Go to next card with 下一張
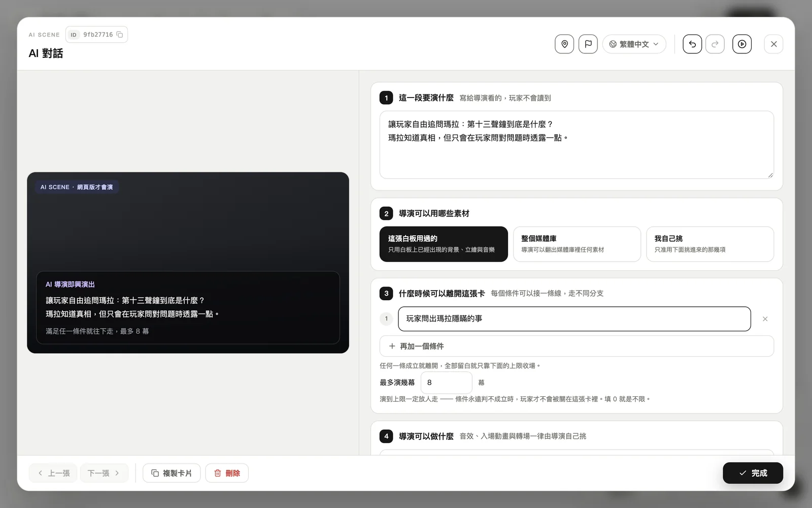This screenshot has width=812, height=508. (104, 473)
